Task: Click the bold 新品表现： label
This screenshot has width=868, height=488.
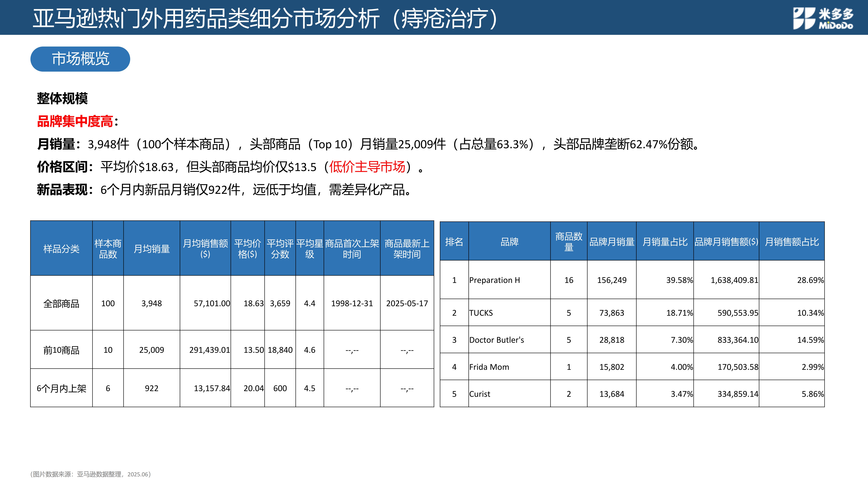Action: (65, 190)
